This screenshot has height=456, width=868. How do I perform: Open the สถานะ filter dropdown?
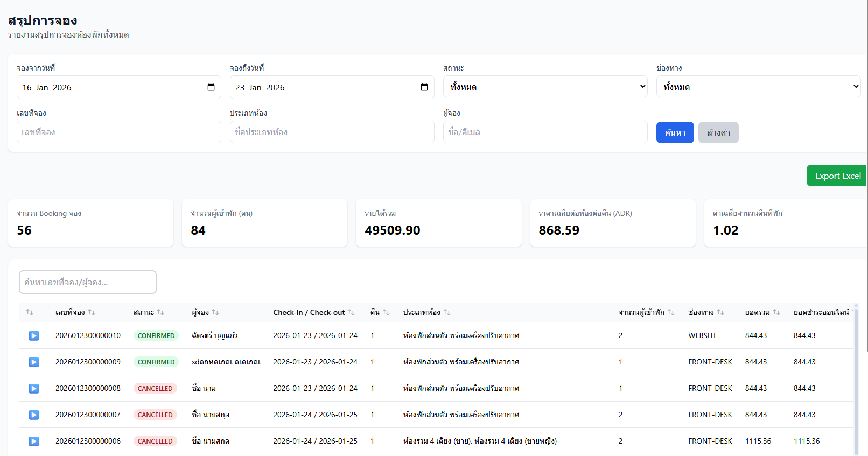tap(545, 87)
